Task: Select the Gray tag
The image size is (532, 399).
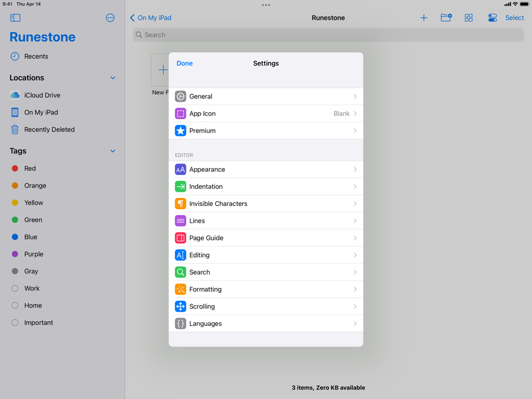Action: click(x=62, y=271)
